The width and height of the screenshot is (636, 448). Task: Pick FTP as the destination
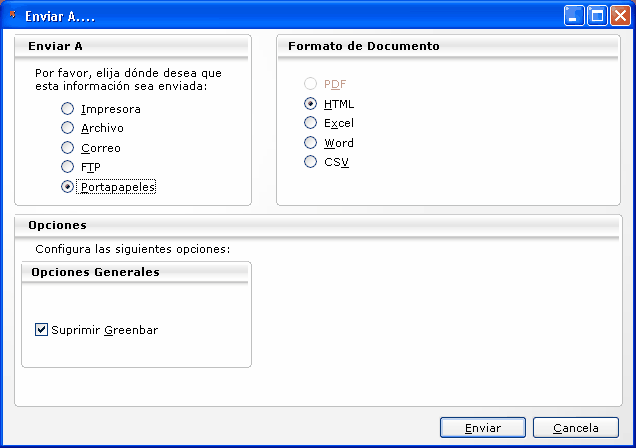[68, 167]
